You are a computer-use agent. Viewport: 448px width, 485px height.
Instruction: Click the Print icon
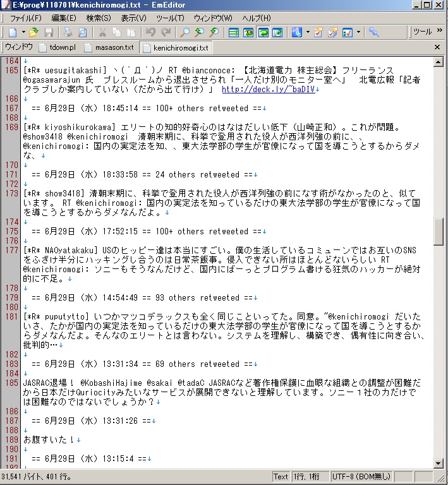(68, 32)
